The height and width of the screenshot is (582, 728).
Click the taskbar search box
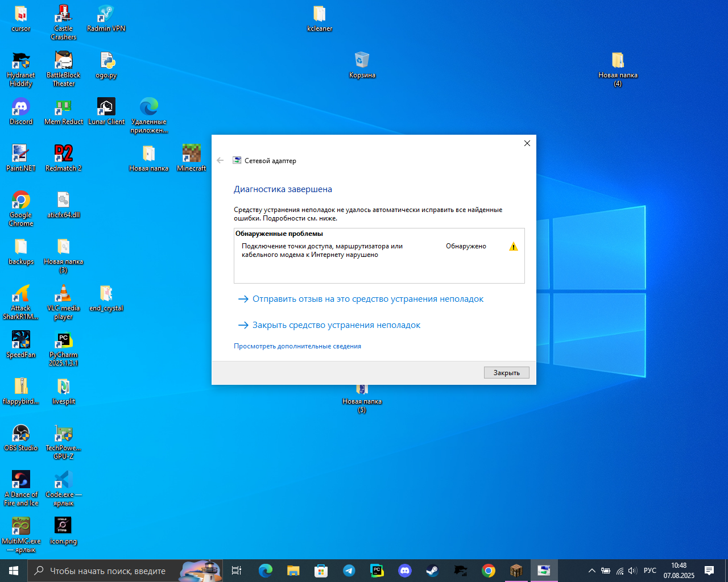click(125, 571)
